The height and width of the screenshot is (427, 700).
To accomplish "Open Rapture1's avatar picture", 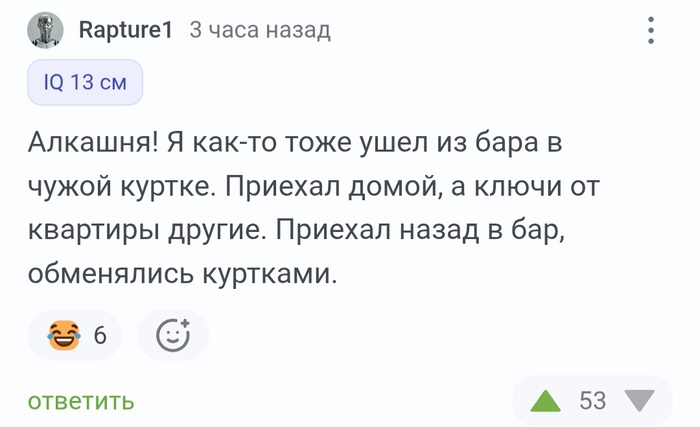I will 45,31.
